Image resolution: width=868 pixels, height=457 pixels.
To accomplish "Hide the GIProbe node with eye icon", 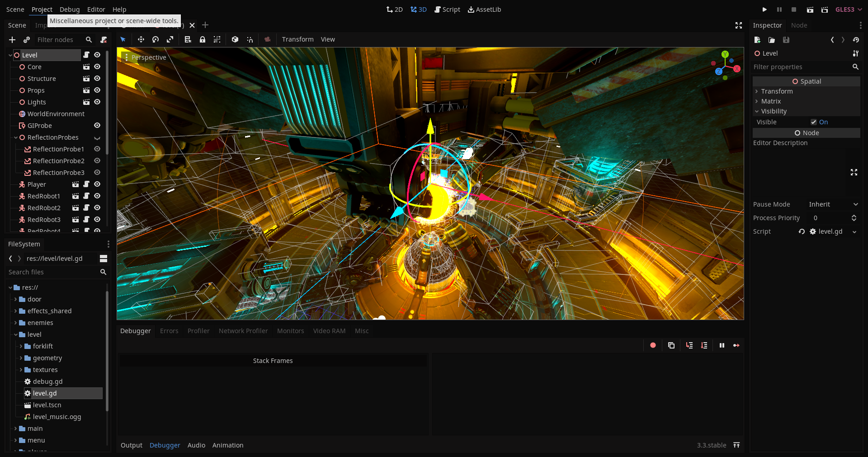I will click(x=97, y=126).
